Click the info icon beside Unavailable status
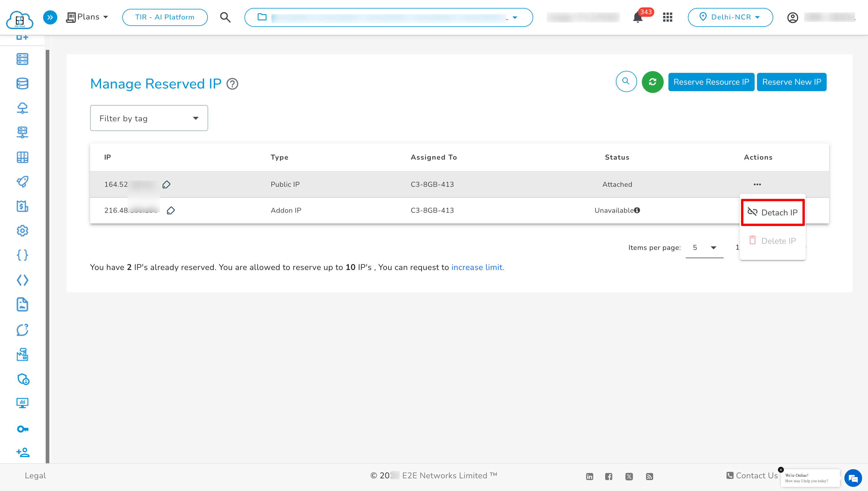The image size is (868, 491). click(x=637, y=210)
